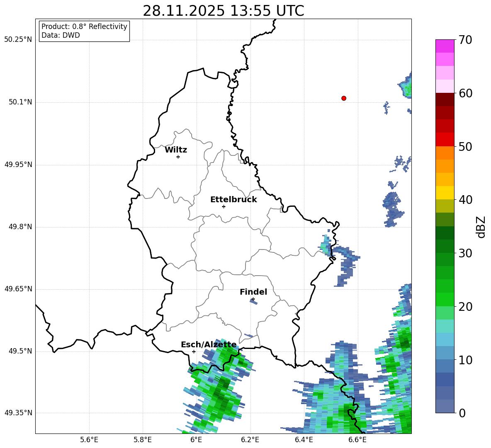This screenshot has height=448, width=491.
Task: Click the colorbar value 10
Action: click(x=465, y=360)
